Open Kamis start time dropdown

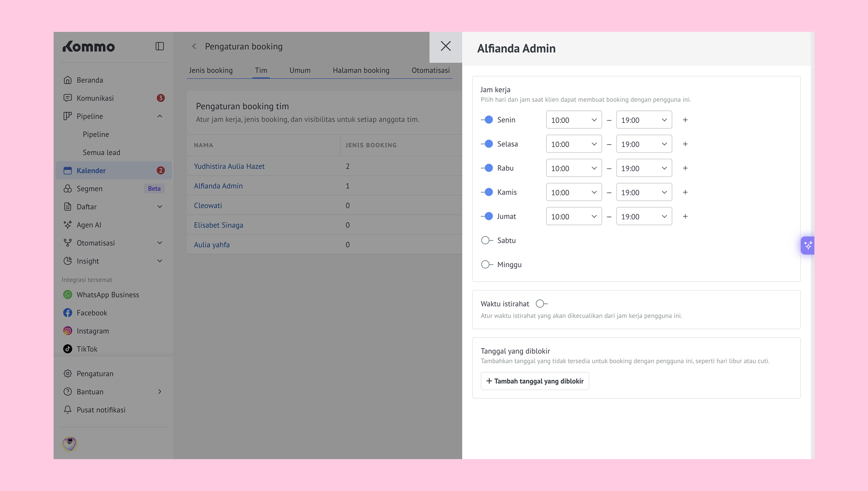[x=574, y=192]
